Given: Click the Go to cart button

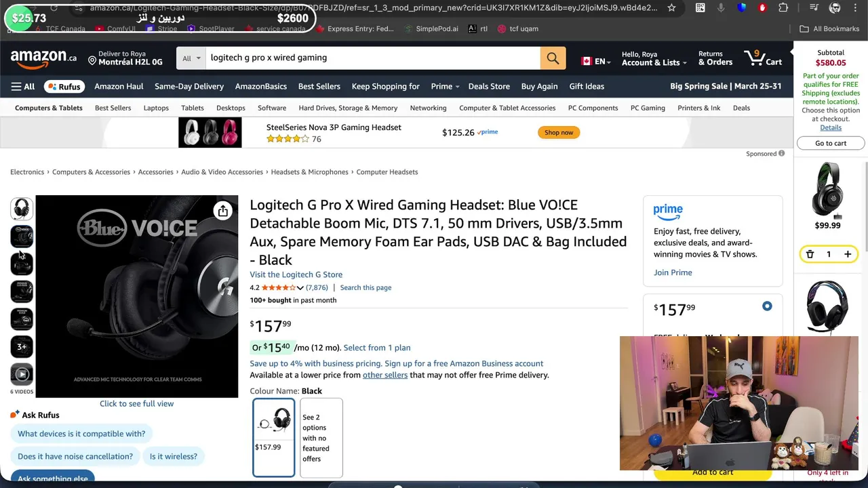Looking at the screenshot, I should 831,143.
